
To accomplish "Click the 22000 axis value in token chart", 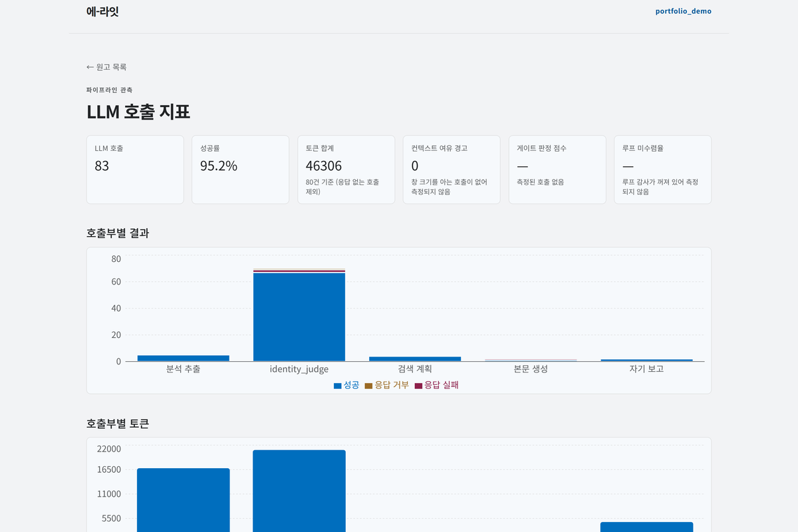I will [x=108, y=449].
